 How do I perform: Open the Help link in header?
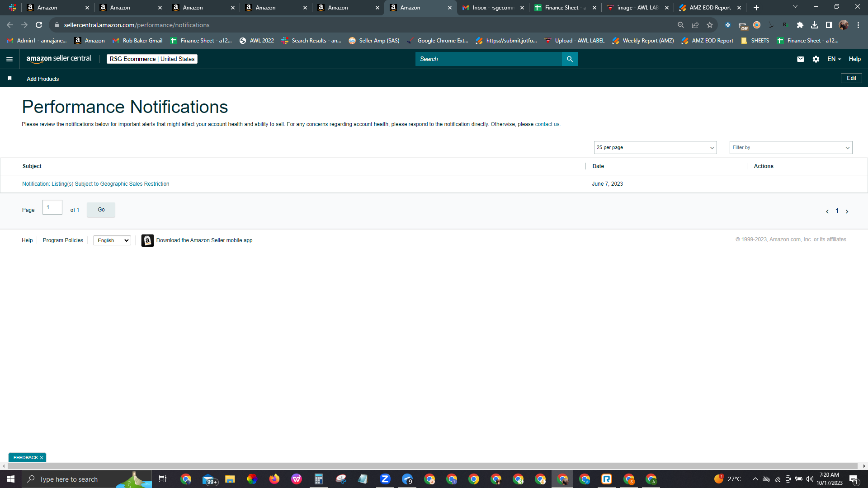(x=854, y=59)
